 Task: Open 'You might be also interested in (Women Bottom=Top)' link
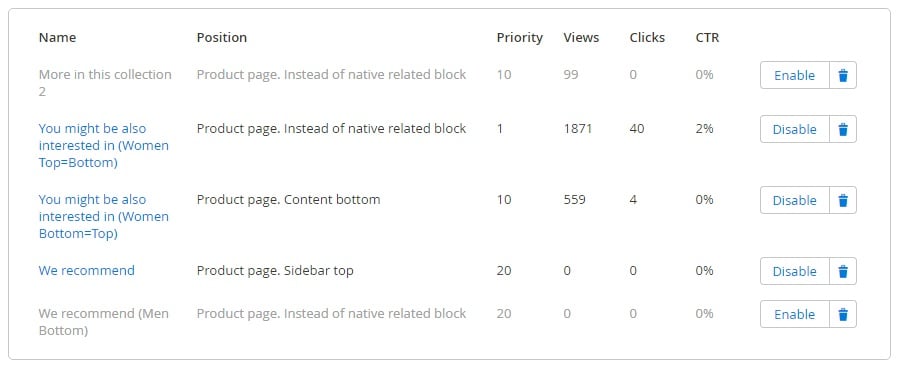pyautogui.click(x=104, y=217)
